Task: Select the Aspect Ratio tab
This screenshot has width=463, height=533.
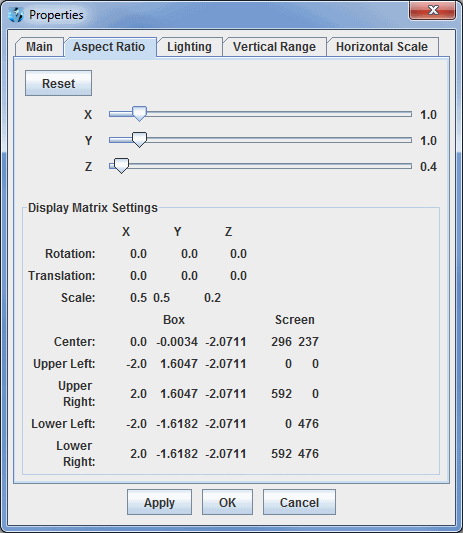Action: [109, 47]
